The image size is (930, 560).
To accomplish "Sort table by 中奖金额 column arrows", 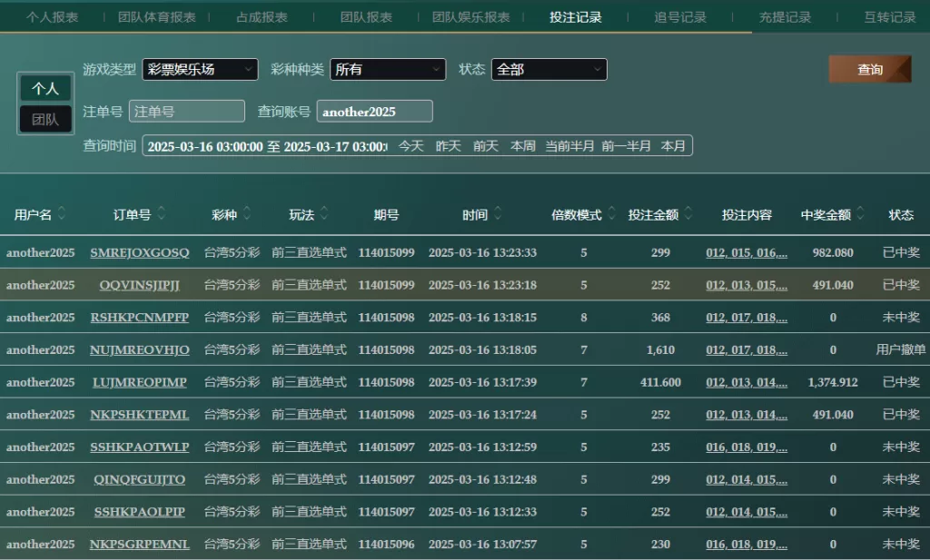I will click(860, 213).
